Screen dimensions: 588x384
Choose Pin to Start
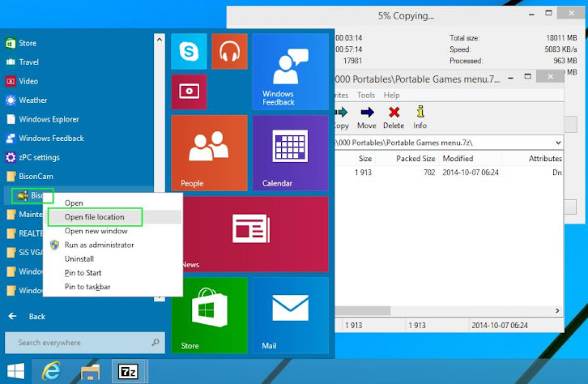83,273
